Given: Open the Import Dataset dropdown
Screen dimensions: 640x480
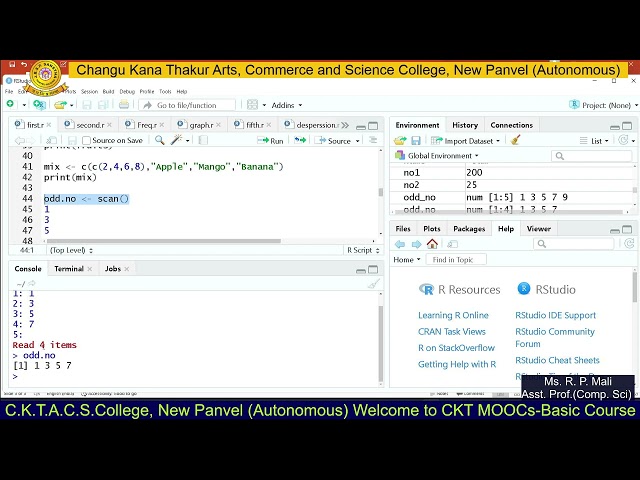Looking at the screenshot, I should pos(468,141).
